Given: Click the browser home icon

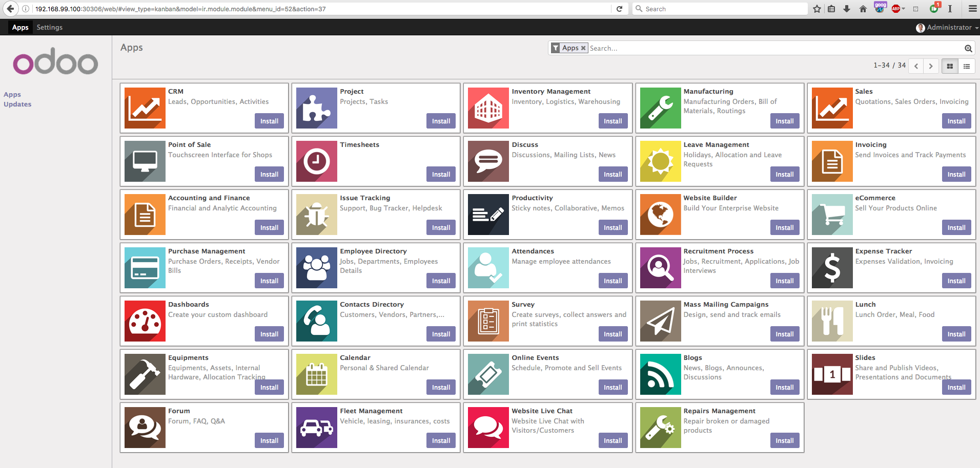Looking at the screenshot, I should pos(863,9).
